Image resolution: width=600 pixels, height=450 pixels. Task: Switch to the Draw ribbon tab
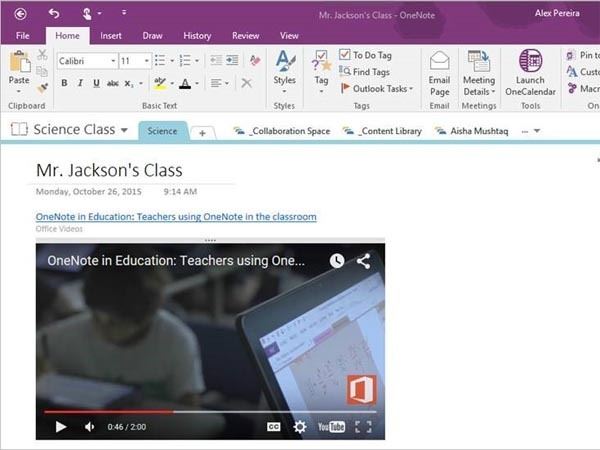pyautogui.click(x=152, y=36)
